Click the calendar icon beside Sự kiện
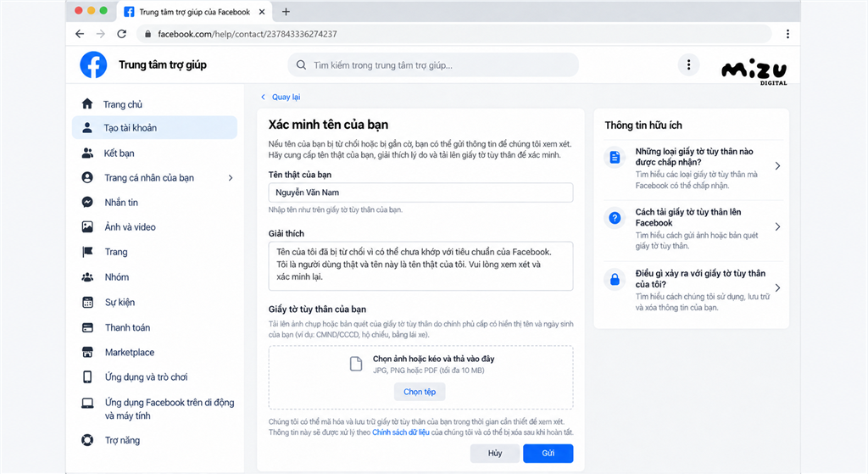The height and width of the screenshot is (474, 868). (87, 302)
